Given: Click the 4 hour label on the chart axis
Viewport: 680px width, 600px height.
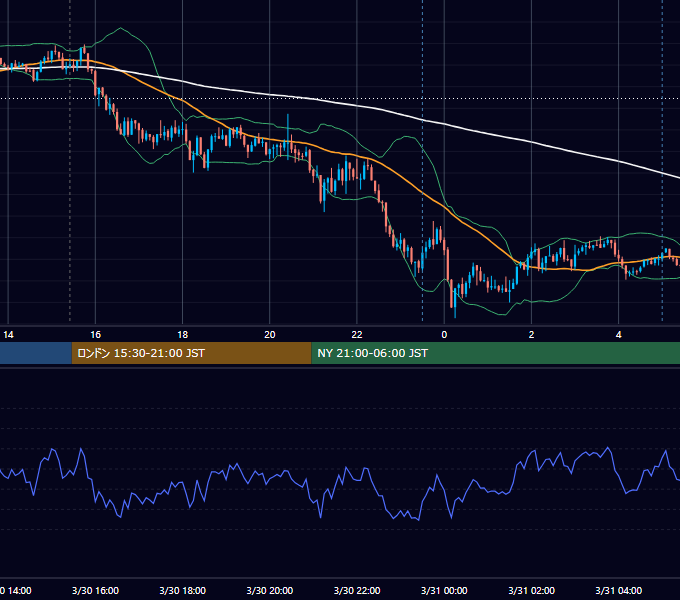Looking at the screenshot, I should pos(618,335).
